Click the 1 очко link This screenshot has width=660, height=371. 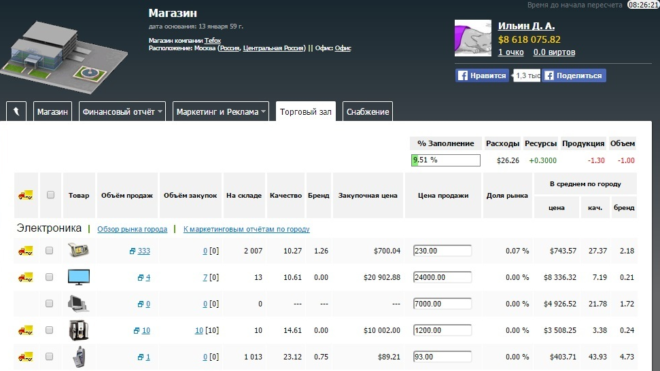coord(511,52)
